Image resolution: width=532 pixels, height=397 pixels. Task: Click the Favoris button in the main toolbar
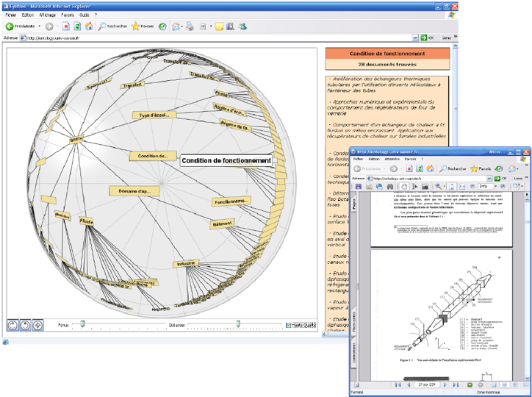[143, 26]
